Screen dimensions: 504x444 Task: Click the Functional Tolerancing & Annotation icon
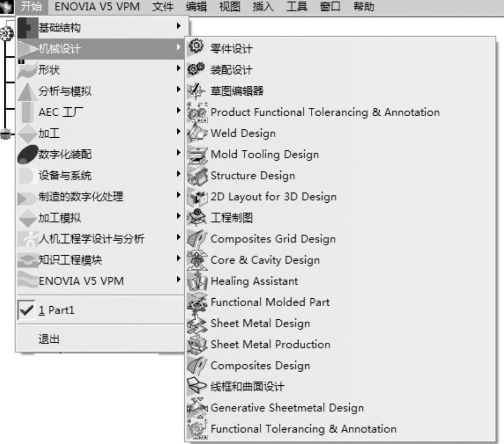pos(197,429)
